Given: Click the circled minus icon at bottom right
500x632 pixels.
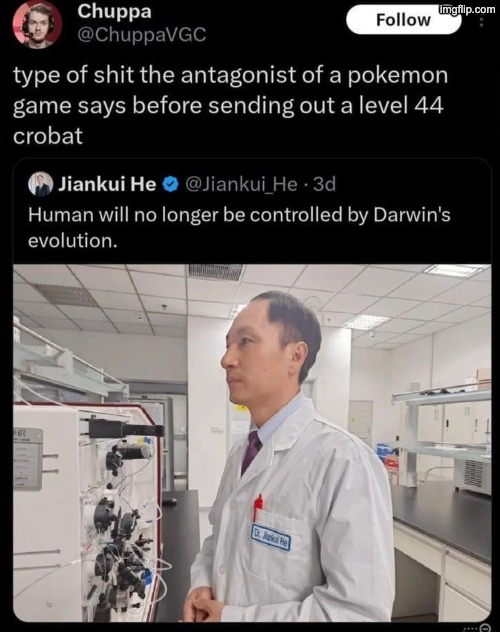Looking at the screenshot, I should click(x=486, y=627).
